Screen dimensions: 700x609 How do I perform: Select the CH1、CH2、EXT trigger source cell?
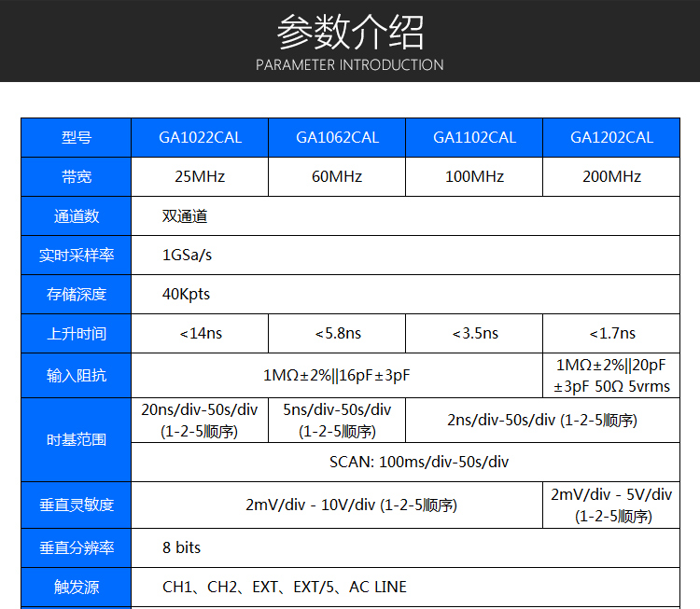(285, 587)
